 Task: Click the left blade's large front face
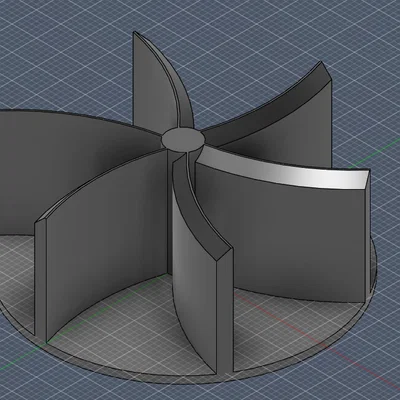(x=107, y=240)
